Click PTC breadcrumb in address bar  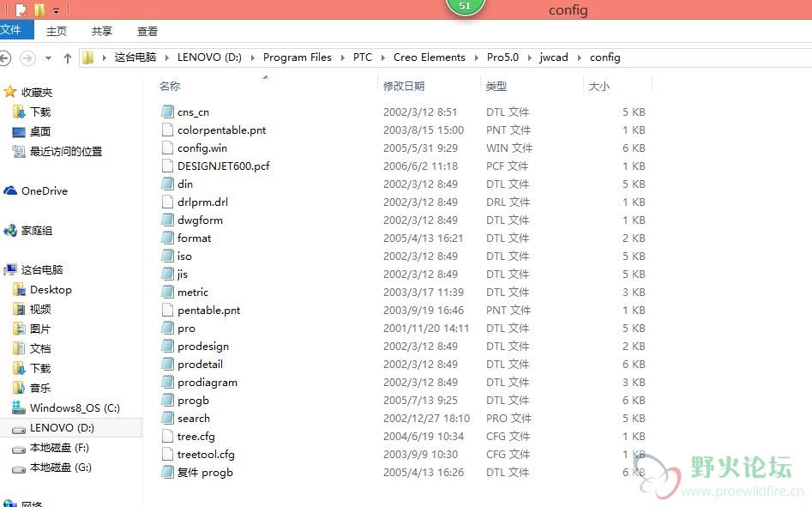coord(363,57)
